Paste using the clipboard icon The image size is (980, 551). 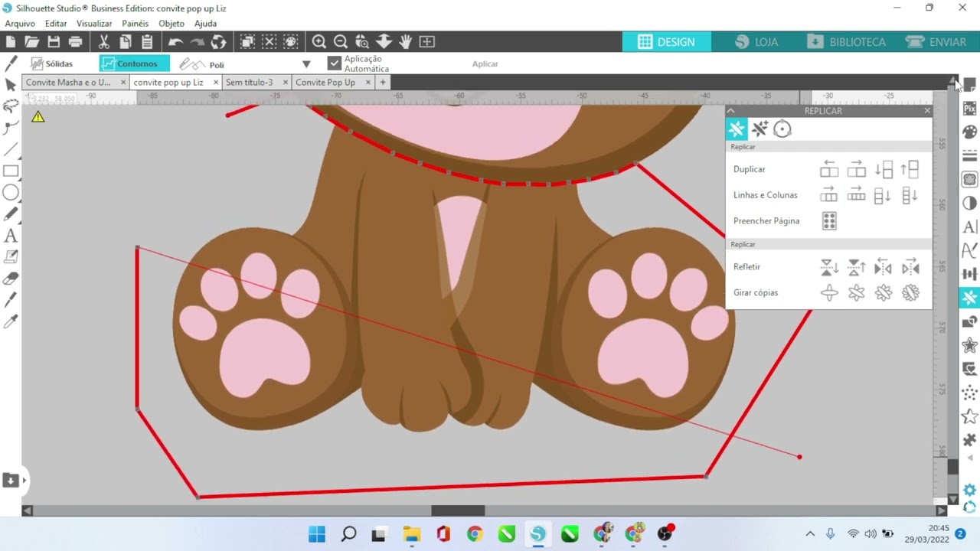pos(147,42)
